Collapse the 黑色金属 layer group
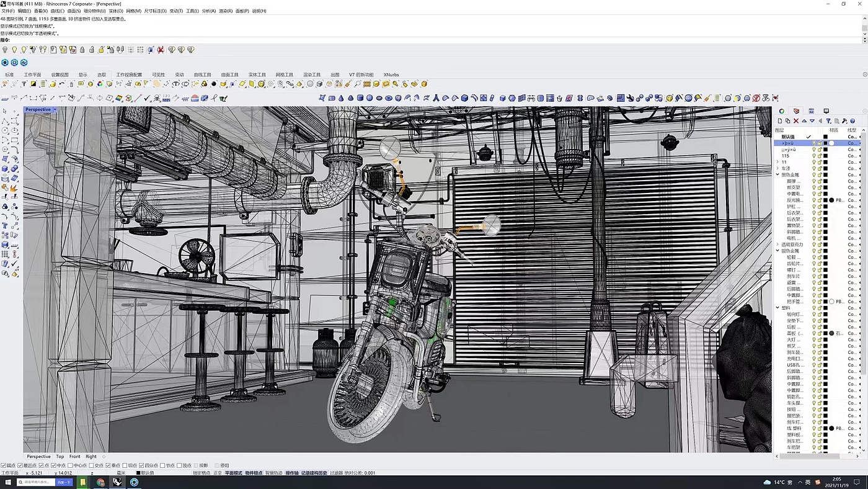Image resolution: width=868 pixels, height=489 pixels. pyautogui.click(x=777, y=175)
